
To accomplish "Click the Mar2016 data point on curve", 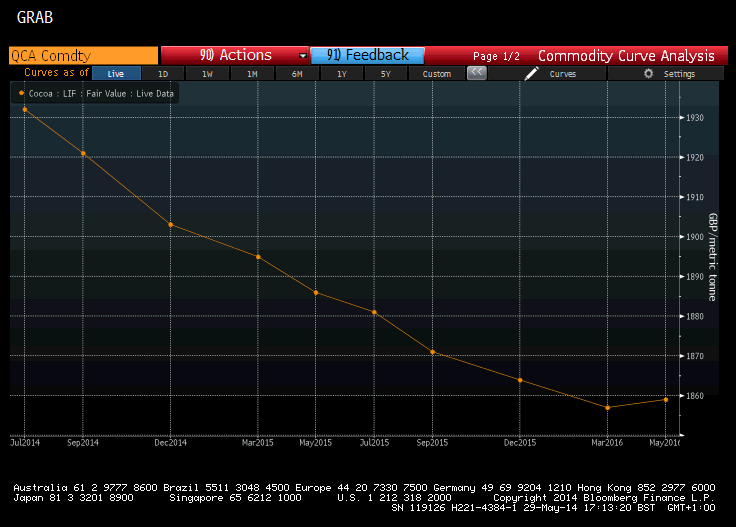I will 608,408.
